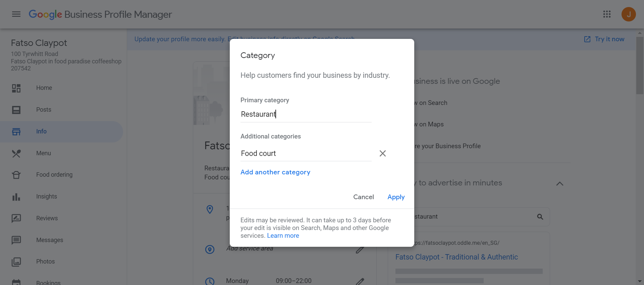Open Bookings section
644x285 pixels.
pos(48,282)
